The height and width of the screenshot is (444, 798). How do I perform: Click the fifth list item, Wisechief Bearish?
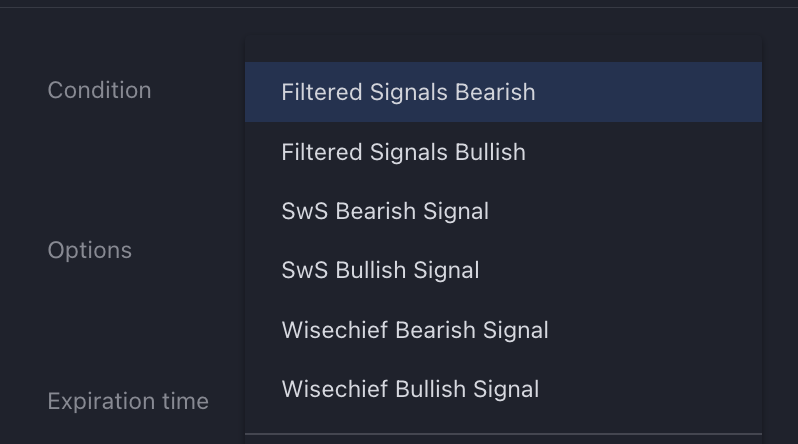click(x=415, y=330)
